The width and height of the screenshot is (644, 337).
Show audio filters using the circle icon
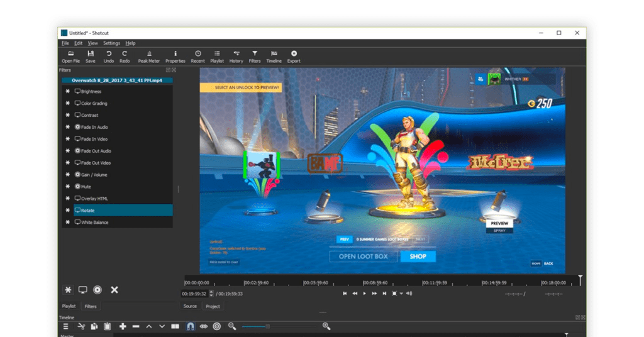(x=97, y=290)
